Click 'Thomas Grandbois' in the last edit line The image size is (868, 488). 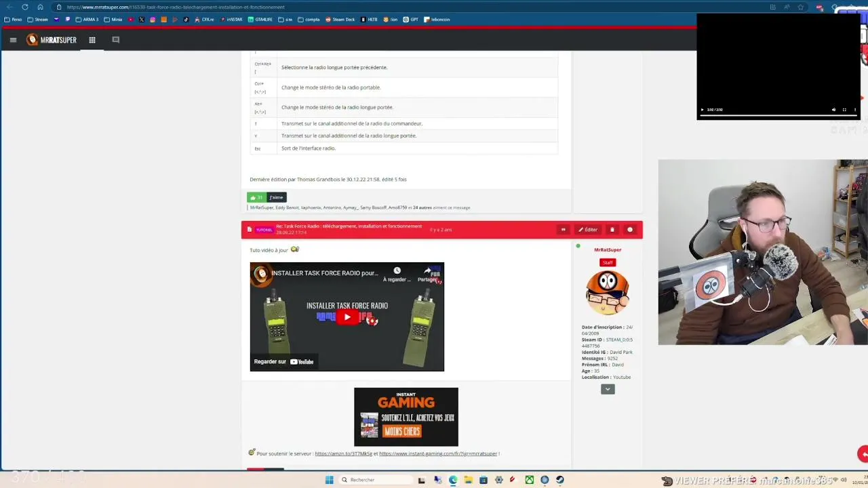coord(318,180)
